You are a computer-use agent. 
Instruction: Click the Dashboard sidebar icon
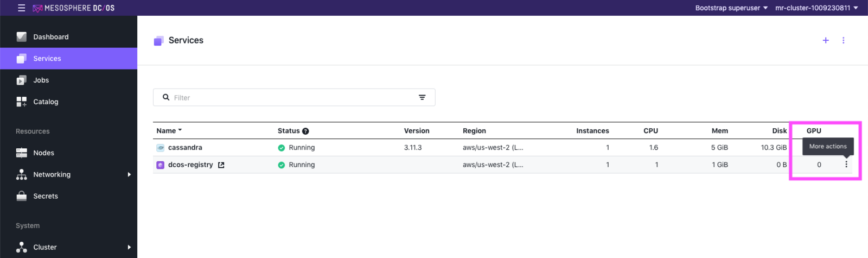21,37
